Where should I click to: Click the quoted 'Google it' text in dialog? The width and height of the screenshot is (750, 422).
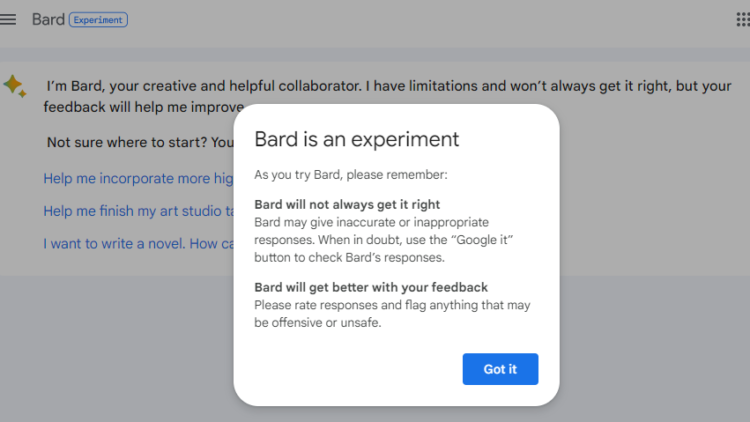coord(482,240)
